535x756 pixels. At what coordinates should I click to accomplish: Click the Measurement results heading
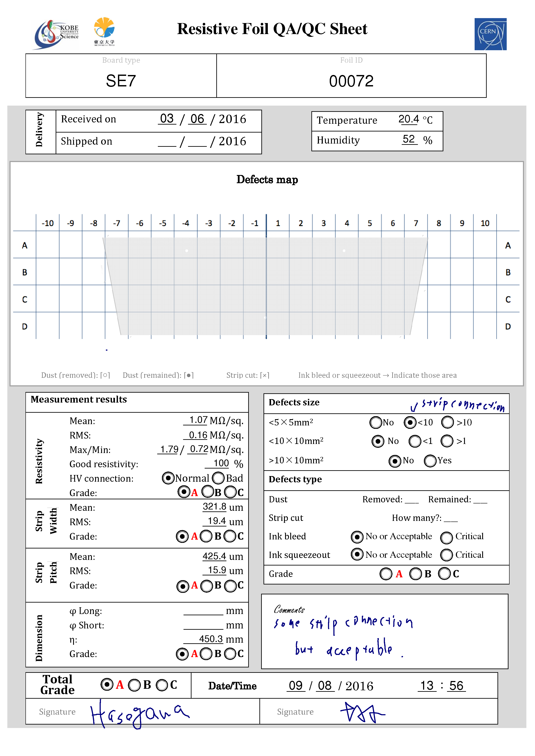click(x=79, y=399)
